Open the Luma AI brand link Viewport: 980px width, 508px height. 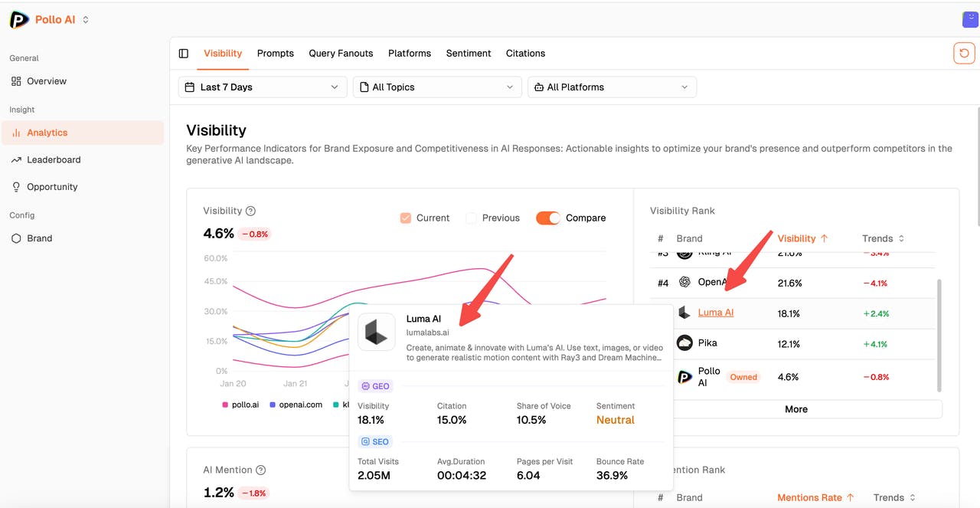716,313
